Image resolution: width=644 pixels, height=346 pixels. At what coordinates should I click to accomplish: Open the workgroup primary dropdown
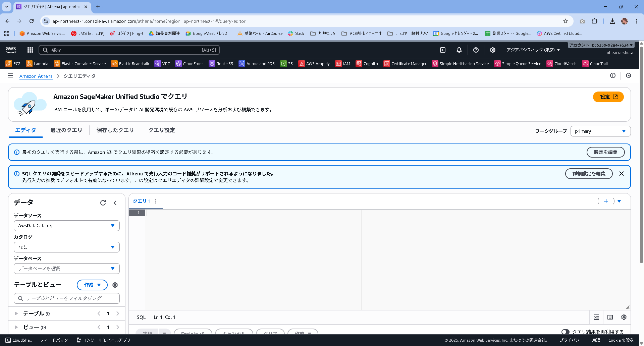click(600, 131)
